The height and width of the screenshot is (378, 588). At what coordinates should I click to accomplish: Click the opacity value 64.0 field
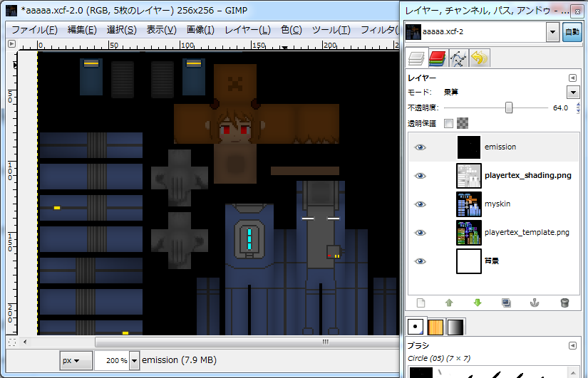click(560, 108)
